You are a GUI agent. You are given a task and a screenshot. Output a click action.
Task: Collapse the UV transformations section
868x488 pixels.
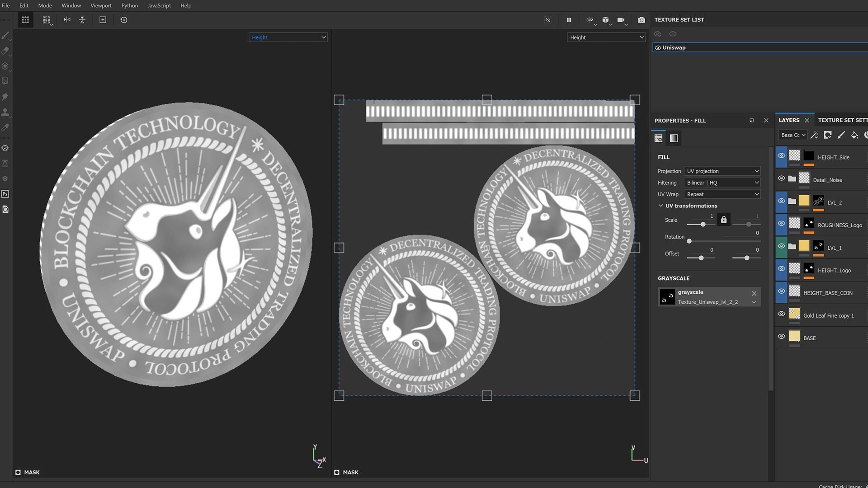tap(661, 206)
